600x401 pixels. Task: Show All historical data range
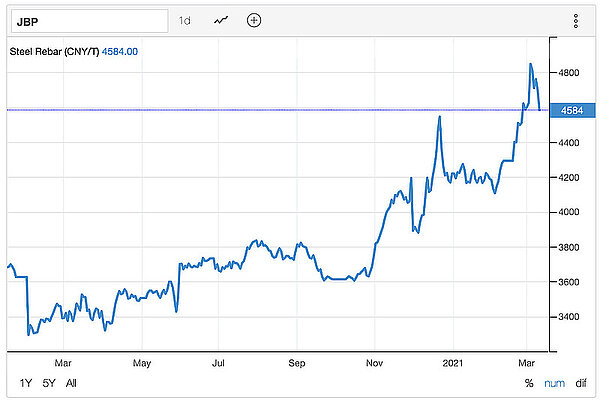[70, 383]
